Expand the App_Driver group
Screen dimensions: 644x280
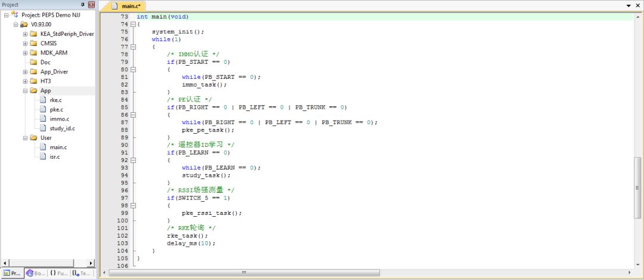click(x=25, y=72)
